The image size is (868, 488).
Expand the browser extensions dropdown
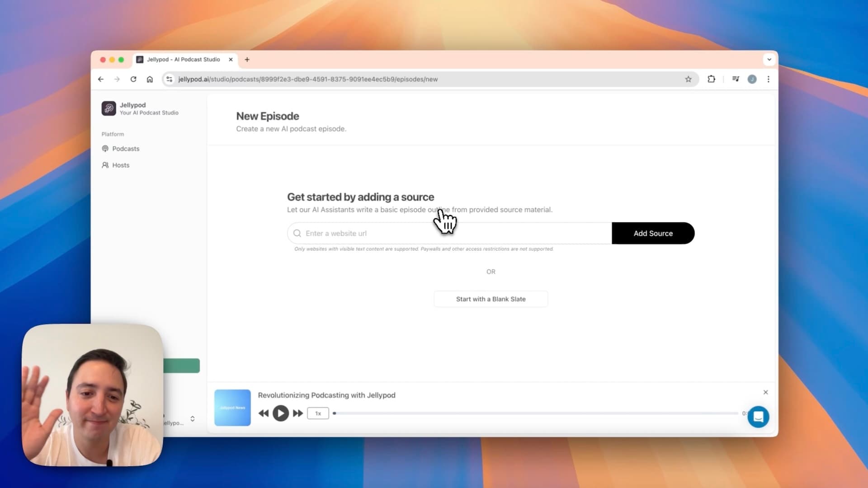tap(713, 79)
